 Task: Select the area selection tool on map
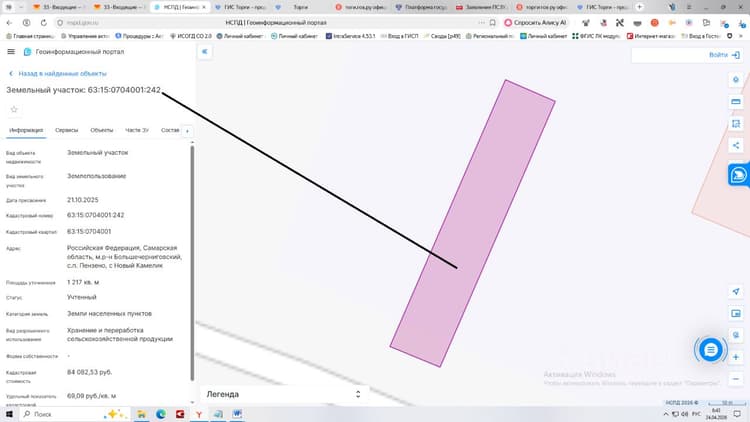(736, 124)
